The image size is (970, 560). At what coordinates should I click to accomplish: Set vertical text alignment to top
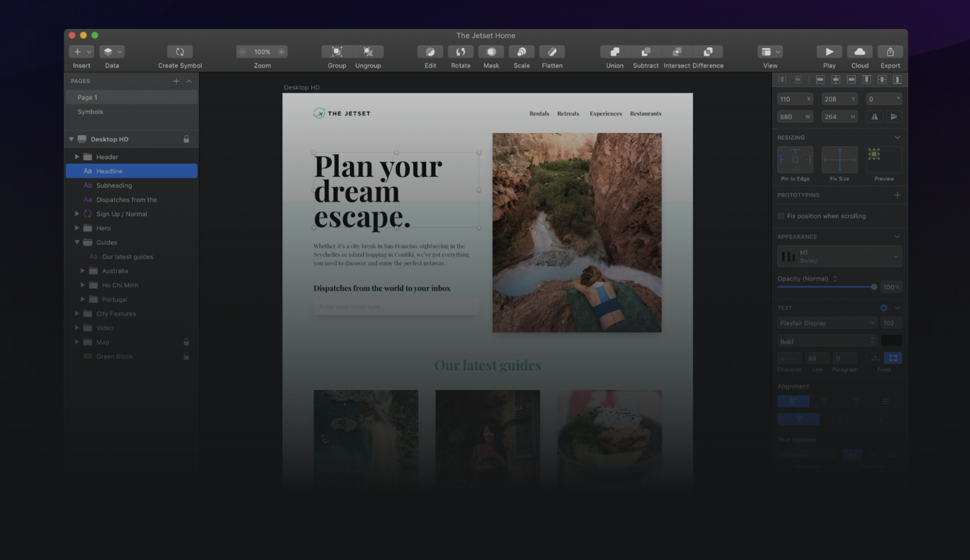[x=798, y=419]
